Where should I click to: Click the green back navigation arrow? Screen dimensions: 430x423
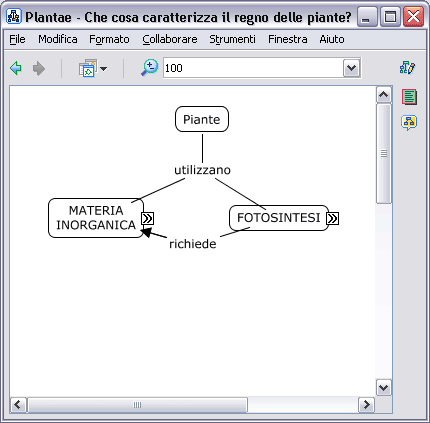click(16, 68)
